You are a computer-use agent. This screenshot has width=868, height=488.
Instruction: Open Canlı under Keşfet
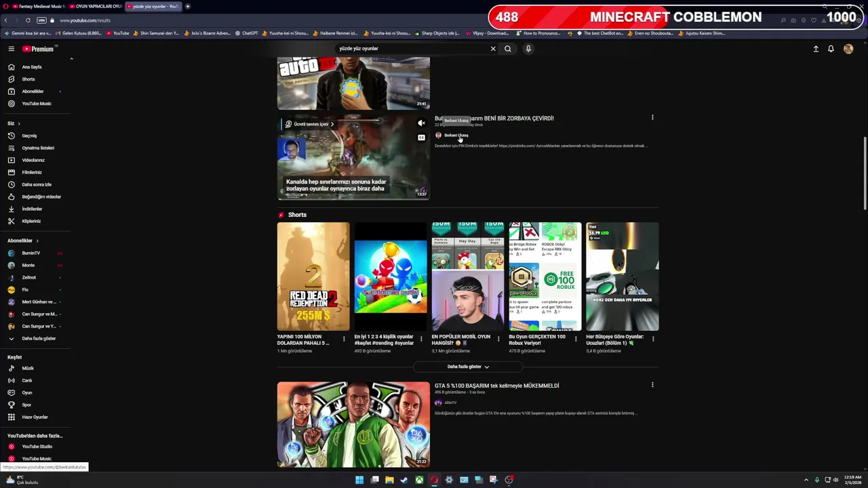click(x=27, y=380)
